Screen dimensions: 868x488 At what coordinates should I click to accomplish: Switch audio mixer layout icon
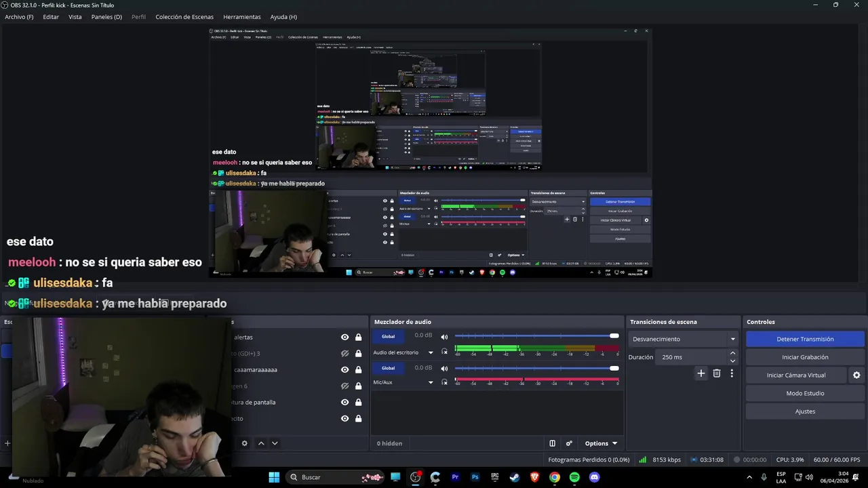(x=552, y=443)
